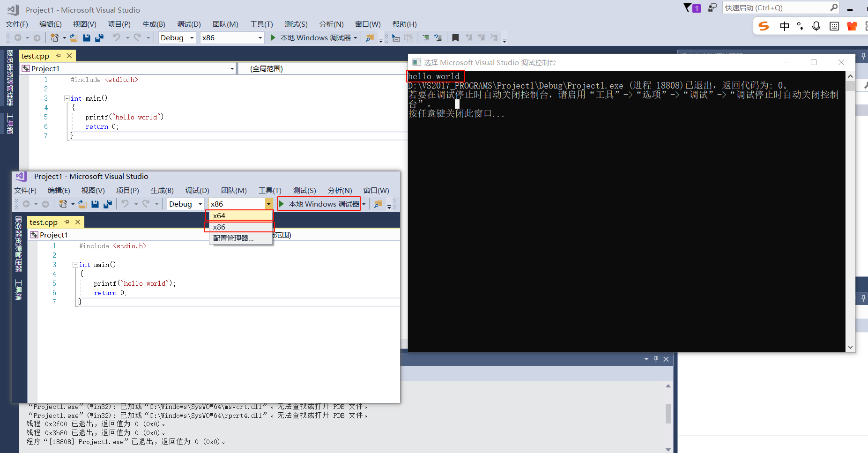Viewport: 868px width, 453px height.
Task: Start the 本地 Windows 调试器 in top toolbar
Action: (x=311, y=37)
